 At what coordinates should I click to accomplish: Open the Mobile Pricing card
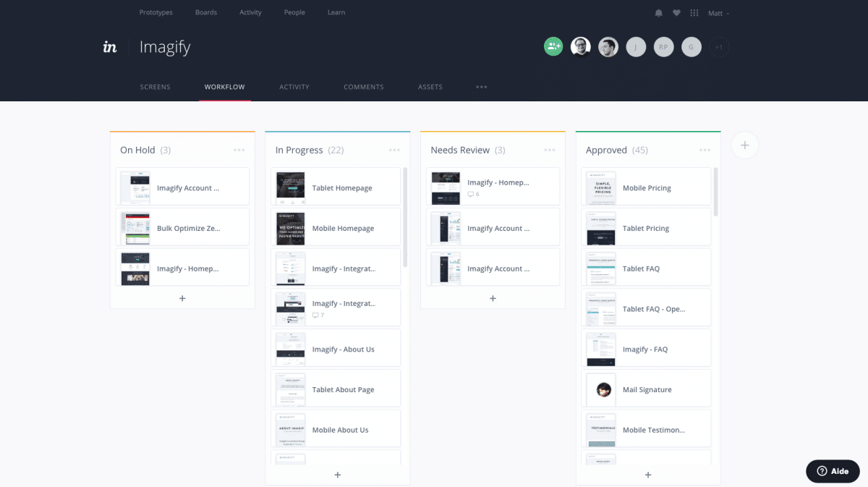coord(646,188)
